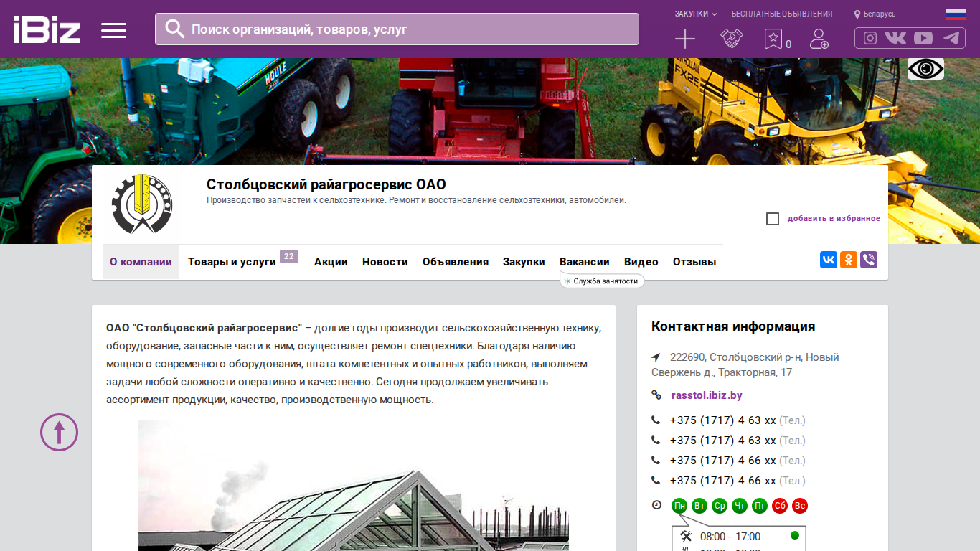The width and height of the screenshot is (980, 551).
Task: Click the '22' products count badge
Action: click(x=289, y=256)
